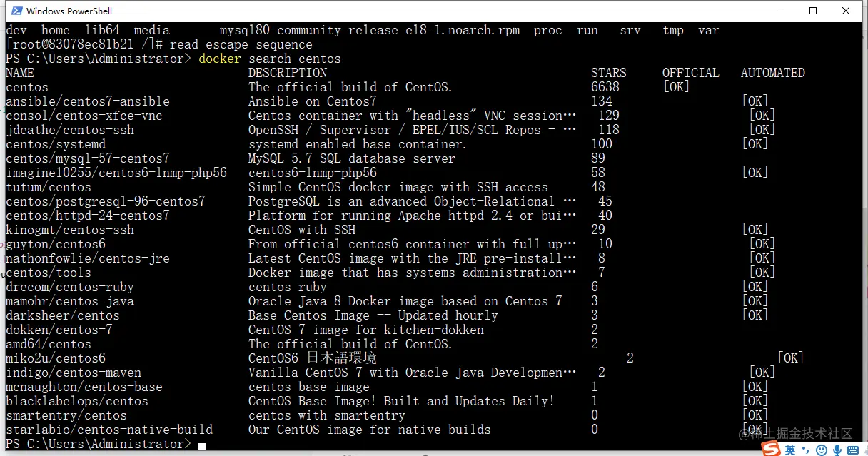This screenshot has height=456, width=868.
Task: Select the starlabio/centos-native-build image name
Action: [109, 430]
